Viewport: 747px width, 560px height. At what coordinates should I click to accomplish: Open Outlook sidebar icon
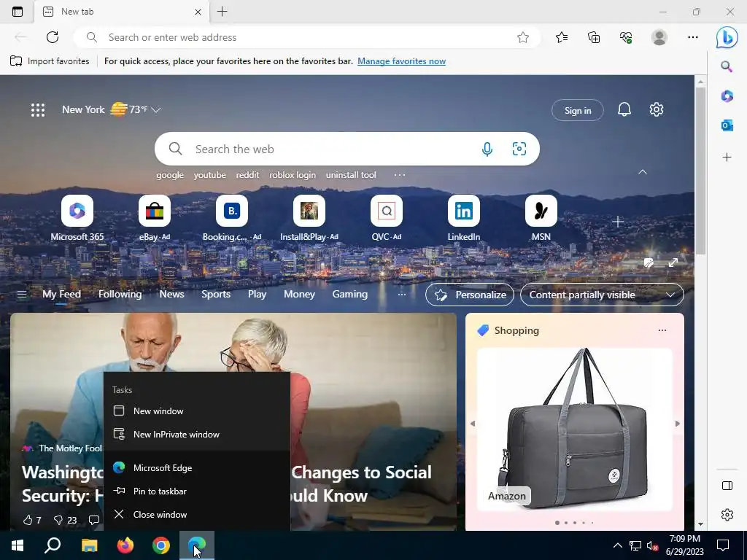click(727, 125)
